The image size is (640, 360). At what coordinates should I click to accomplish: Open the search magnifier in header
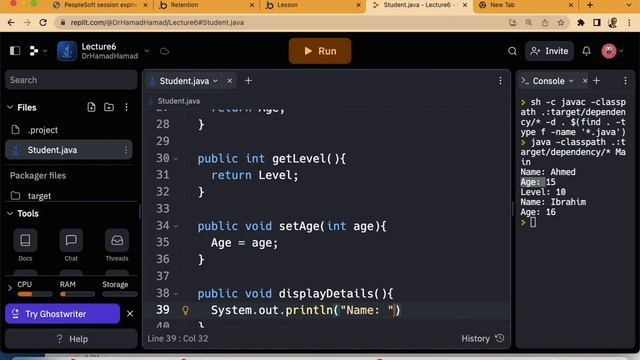click(512, 51)
